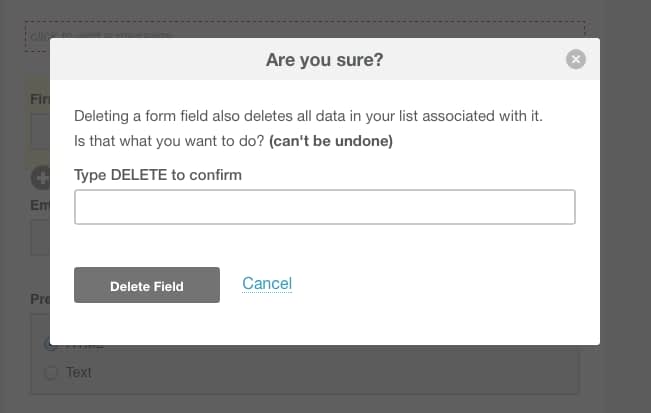Close the 'Are you sure?' dialog
The image size is (651, 413).
click(x=575, y=59)
